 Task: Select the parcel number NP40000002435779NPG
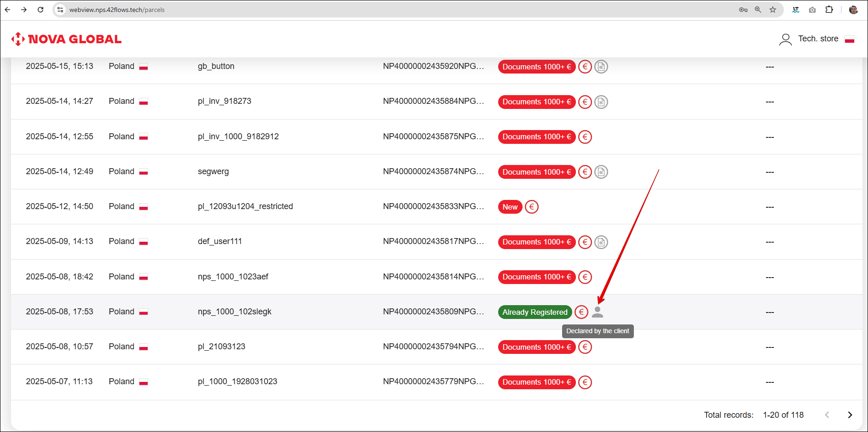pos(433,381)
